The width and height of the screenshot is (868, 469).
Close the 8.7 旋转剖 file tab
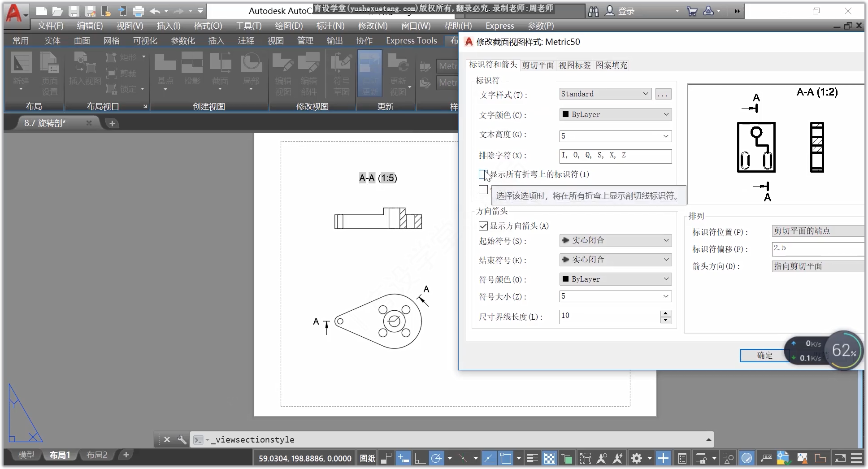point(89,123)
